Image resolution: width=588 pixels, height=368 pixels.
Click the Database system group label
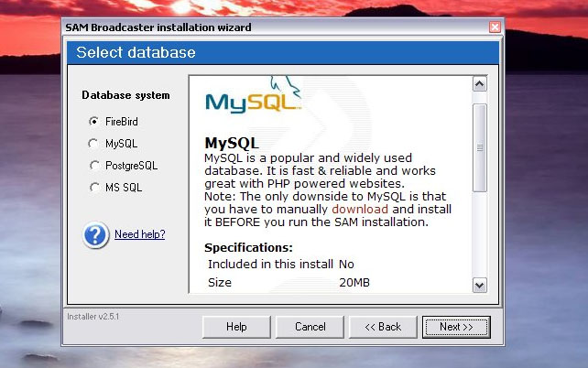[125, 95]
